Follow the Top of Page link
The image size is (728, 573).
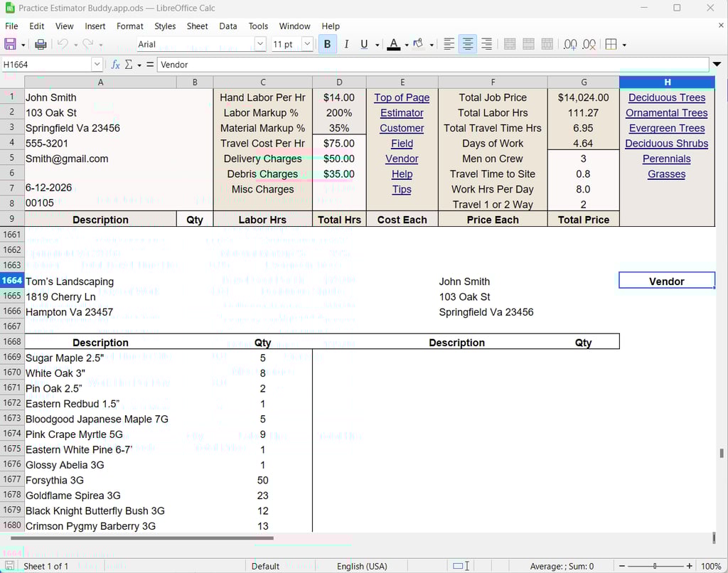(402, 97)
